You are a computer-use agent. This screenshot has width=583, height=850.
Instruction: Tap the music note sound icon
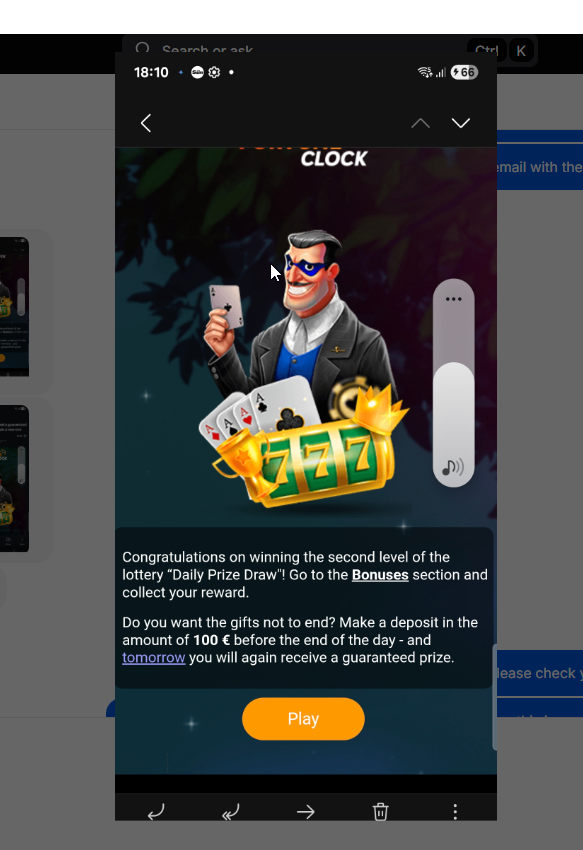click(453, 467)
